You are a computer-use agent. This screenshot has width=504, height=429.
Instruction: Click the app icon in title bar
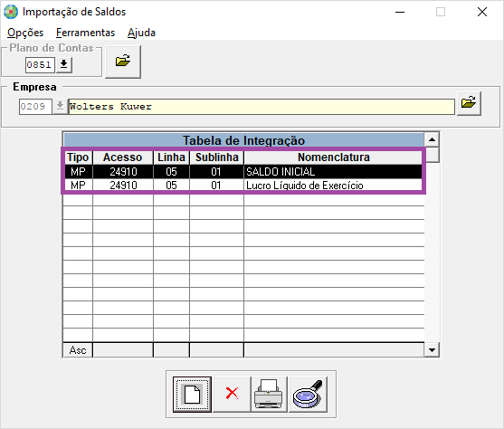10,12
